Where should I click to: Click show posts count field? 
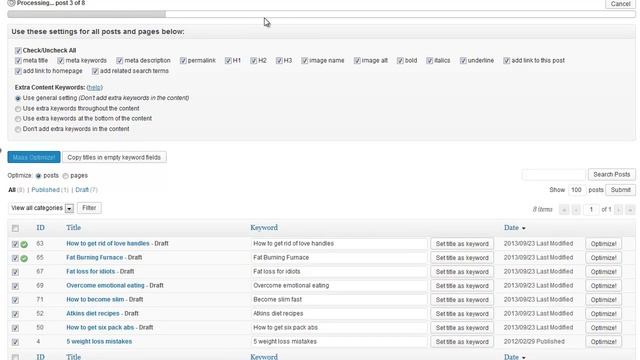coord(576,190)
